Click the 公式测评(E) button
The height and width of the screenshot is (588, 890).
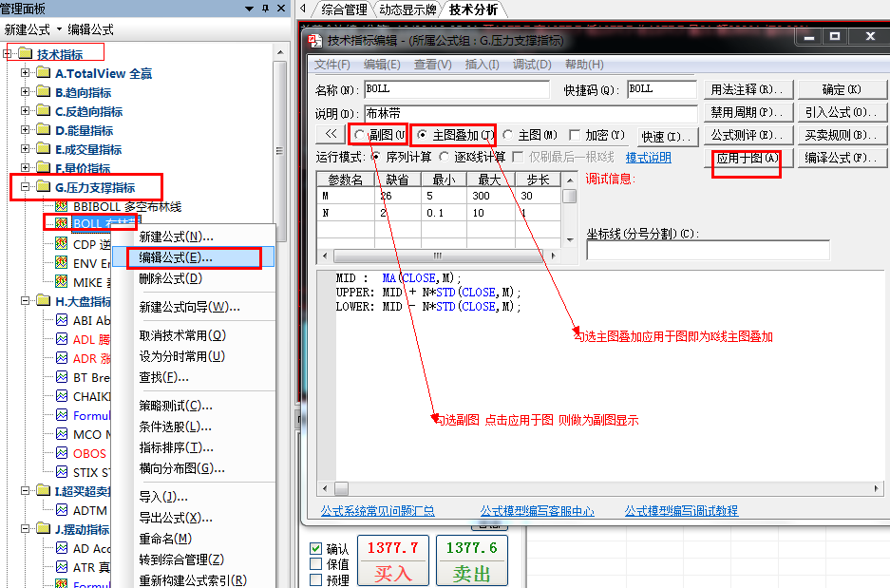(748, 135)
